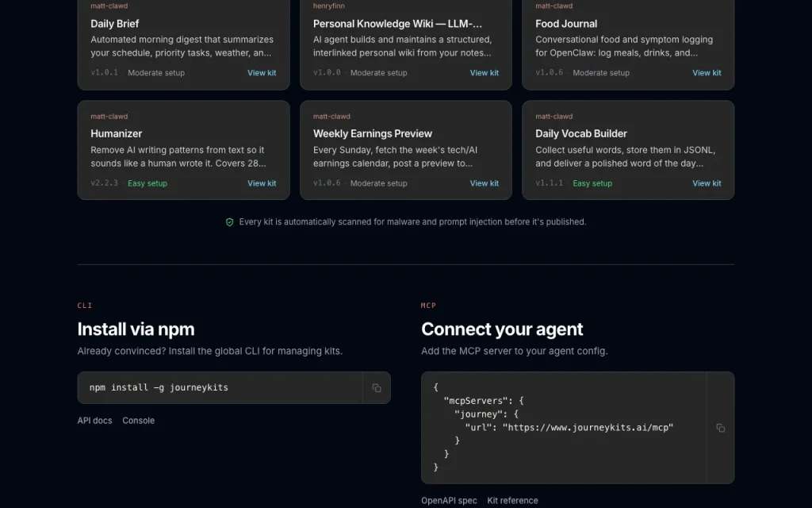The width and height of the screenshot is (812, 508).
Task: Click v1.0.1 version on Daily Brief
Action: 104,73
